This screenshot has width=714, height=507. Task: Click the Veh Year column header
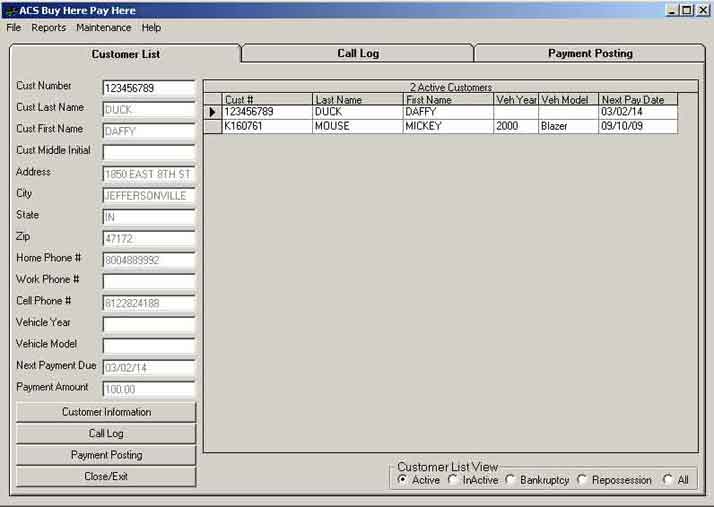point(516,99)
